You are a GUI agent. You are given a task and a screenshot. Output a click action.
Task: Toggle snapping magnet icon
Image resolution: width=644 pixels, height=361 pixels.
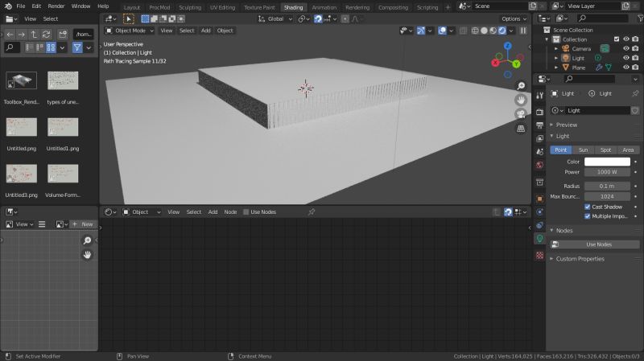coord(318,18)
